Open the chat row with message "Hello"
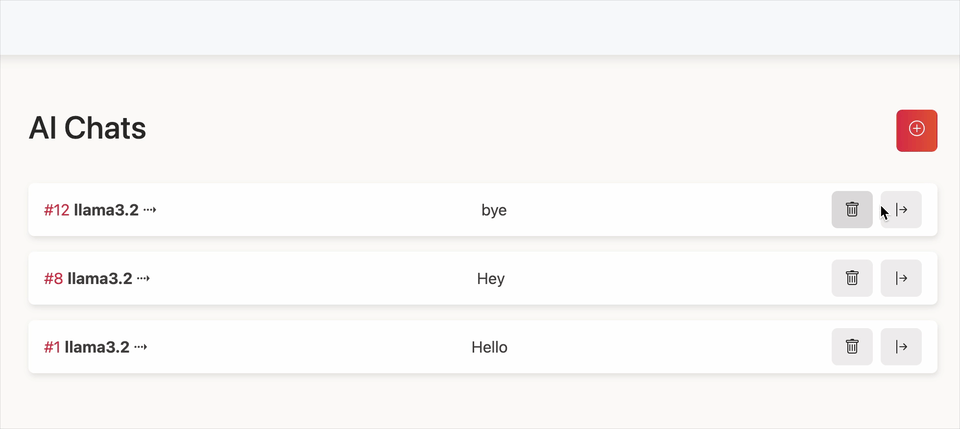960x429 pixels. coord(482,346)
